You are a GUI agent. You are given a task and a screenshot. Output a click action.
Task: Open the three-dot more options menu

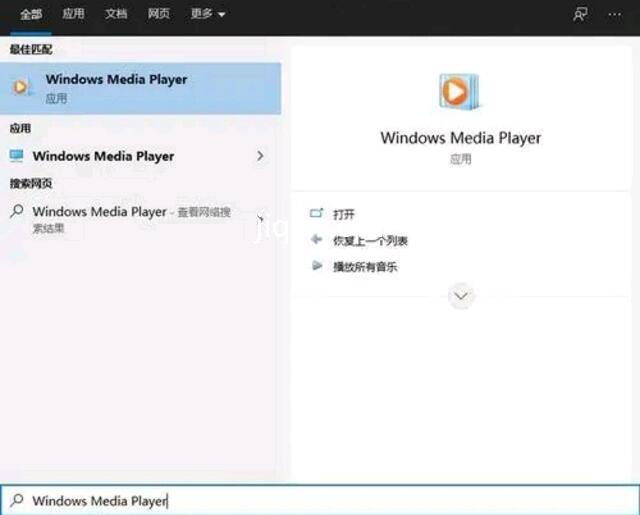616,14
